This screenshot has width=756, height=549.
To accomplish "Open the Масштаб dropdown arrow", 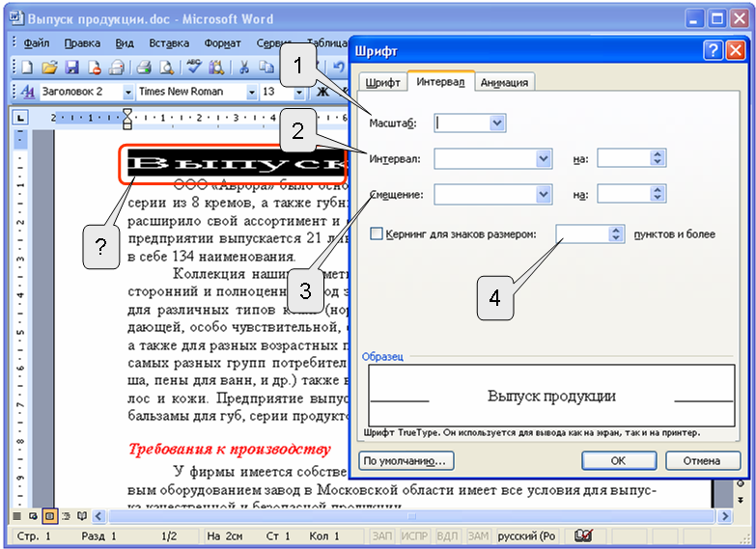I will (496, 123).
